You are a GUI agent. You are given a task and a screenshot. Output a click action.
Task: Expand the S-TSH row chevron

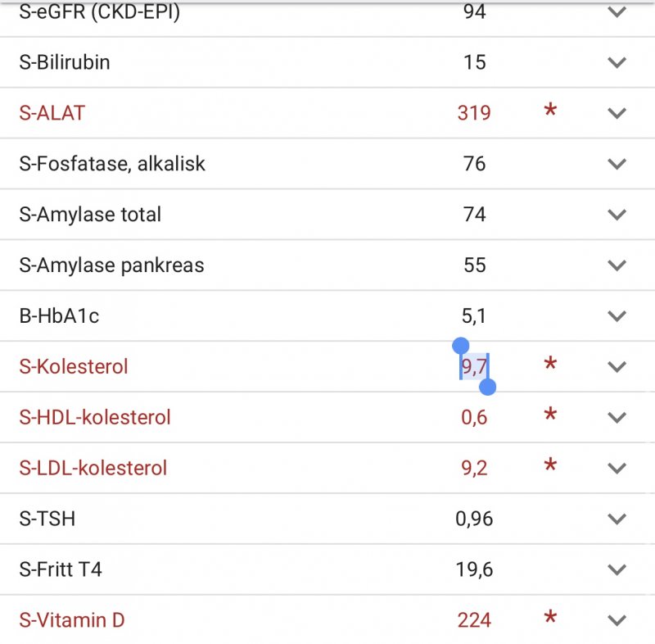(x=617, y=519)
